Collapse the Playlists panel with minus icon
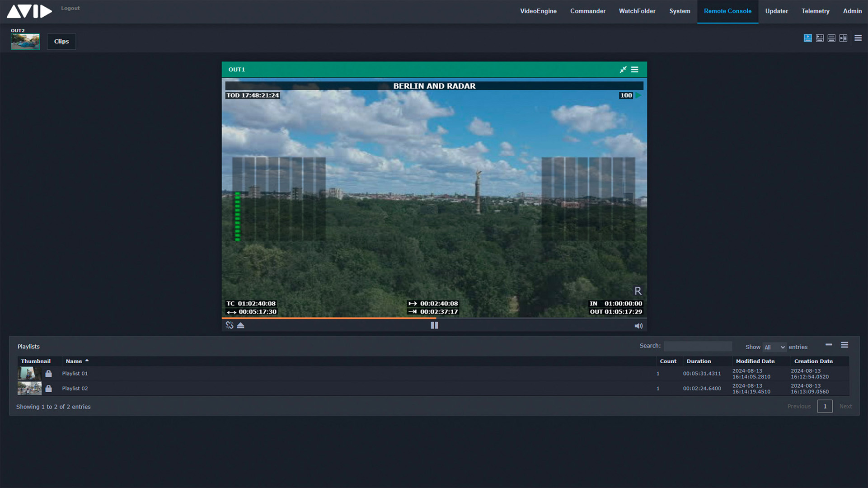868x488 pixels. pyautogui.click(x=830, y=345)
